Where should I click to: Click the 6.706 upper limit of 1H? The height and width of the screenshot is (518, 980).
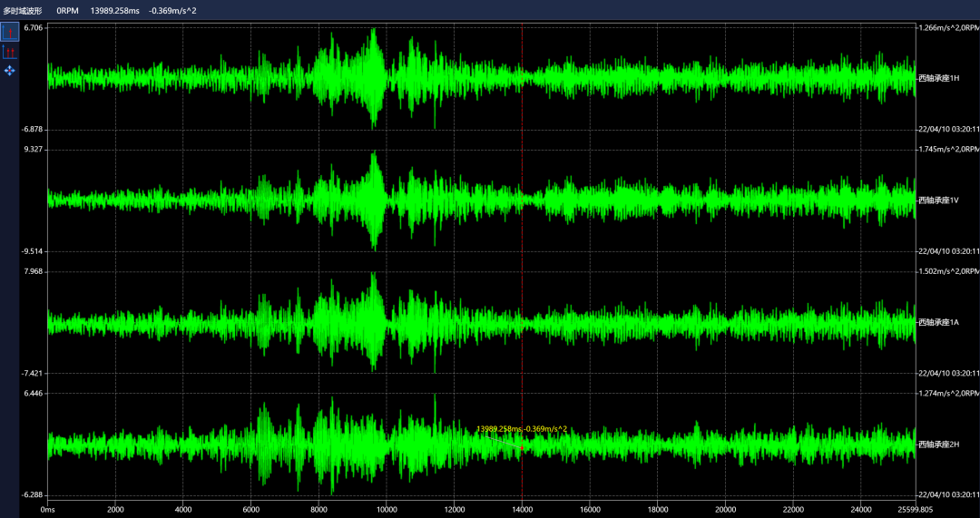(34, 28)
